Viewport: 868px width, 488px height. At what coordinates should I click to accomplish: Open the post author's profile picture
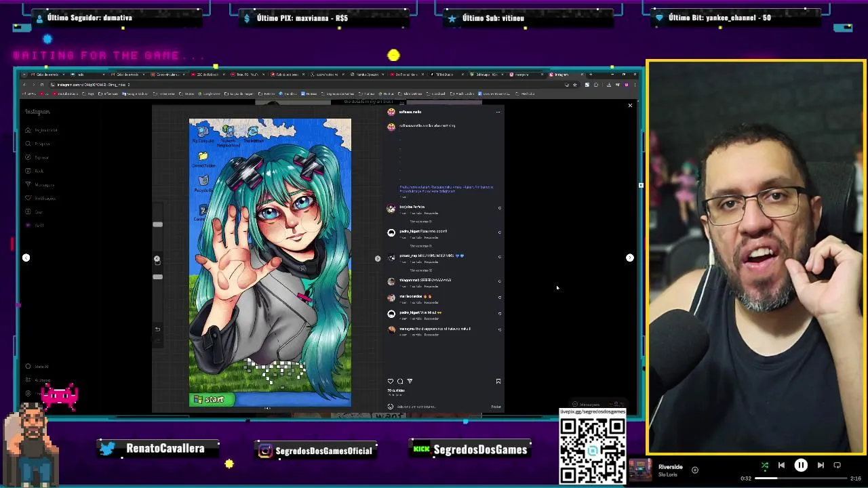pos(391,112)
